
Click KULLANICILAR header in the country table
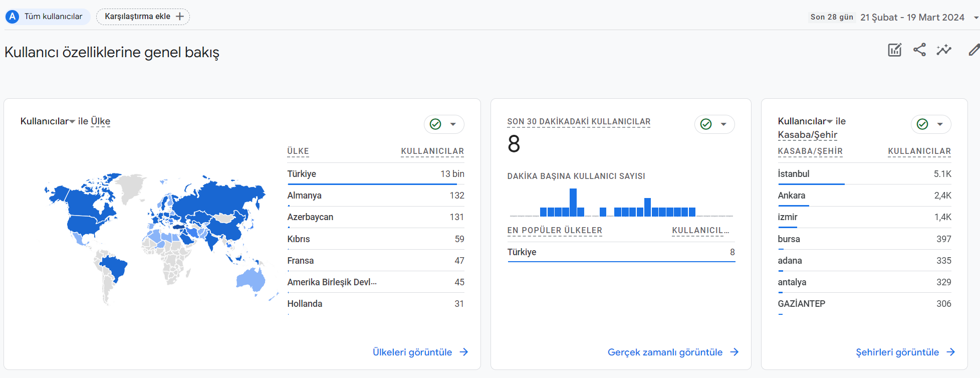[432, 151]
